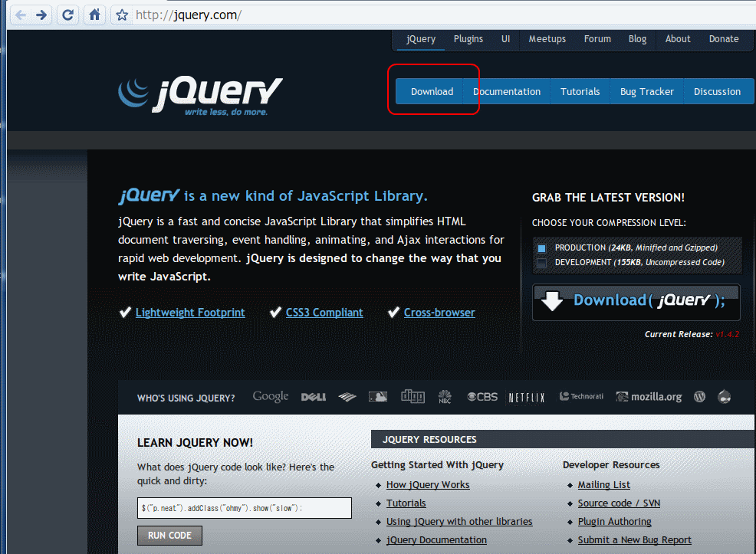Open the Forum top nav tab
This screenshot has height=554, width=756.
tap(597, 39)
